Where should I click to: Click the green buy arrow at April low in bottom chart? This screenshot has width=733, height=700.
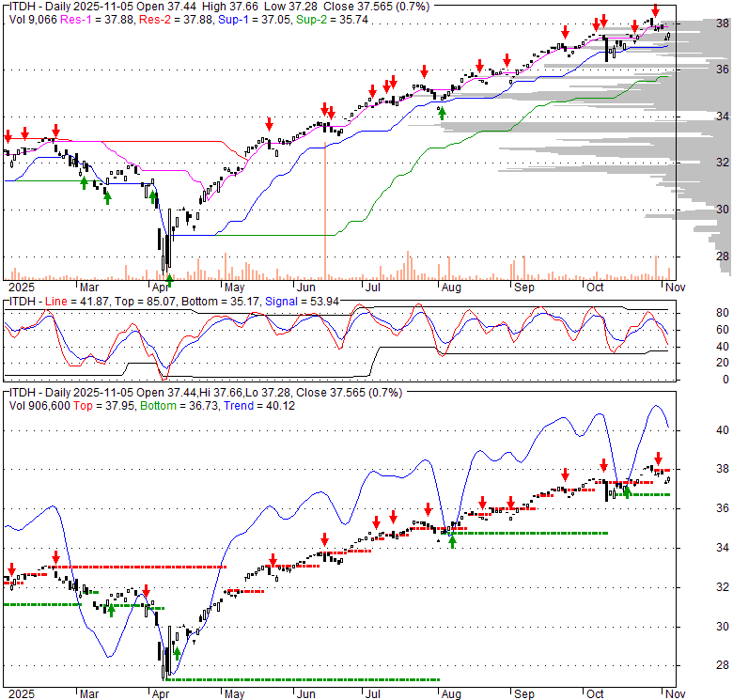pos(176,651)
